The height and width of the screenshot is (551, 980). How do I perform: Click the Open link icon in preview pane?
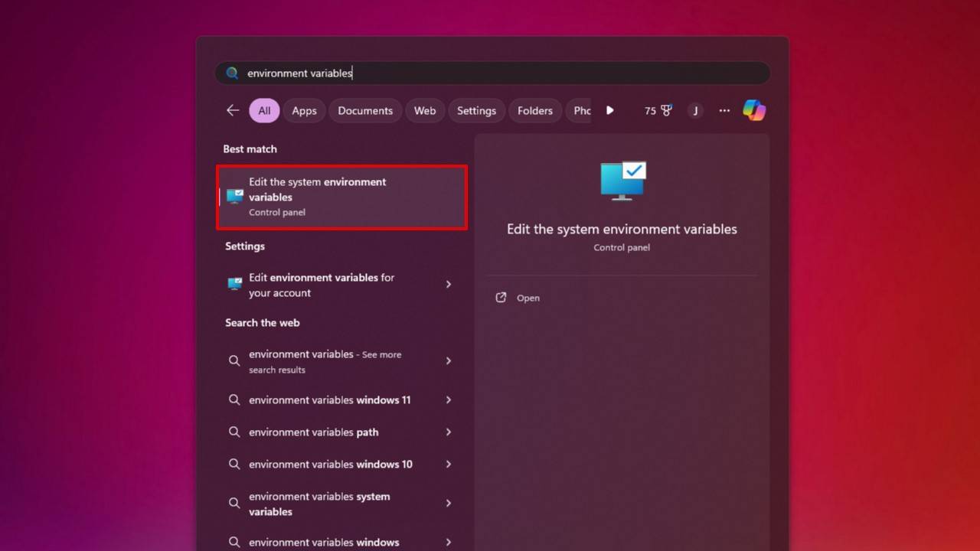(501, 298)
